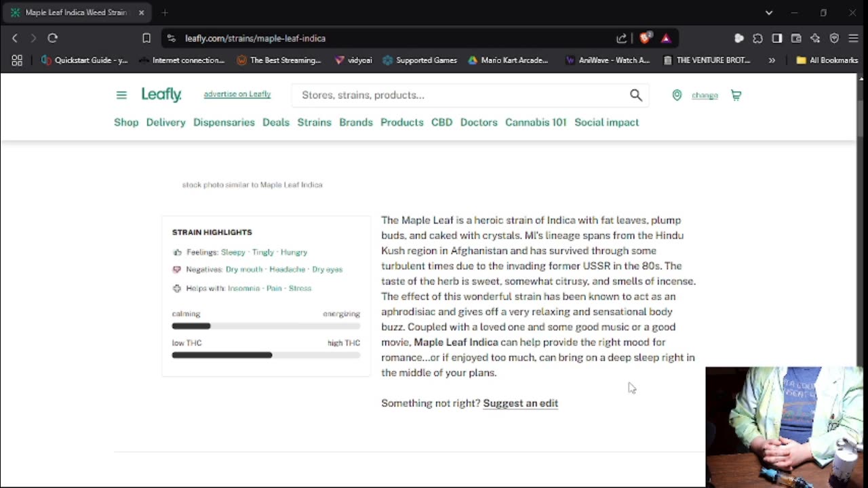868x488 pixels.
Task: Click Suggest an edit link
Action: coord(521,403)
